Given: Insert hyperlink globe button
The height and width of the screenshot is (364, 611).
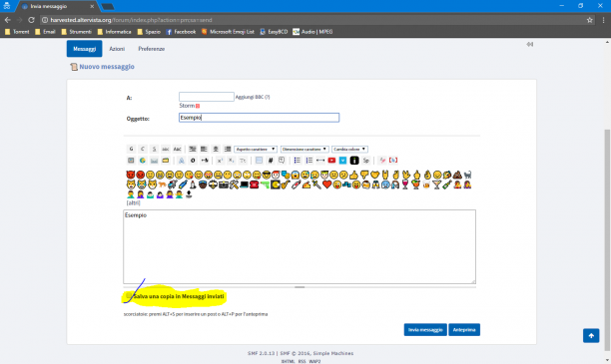Looking at the screenshot, I should [x=142, y=160].
